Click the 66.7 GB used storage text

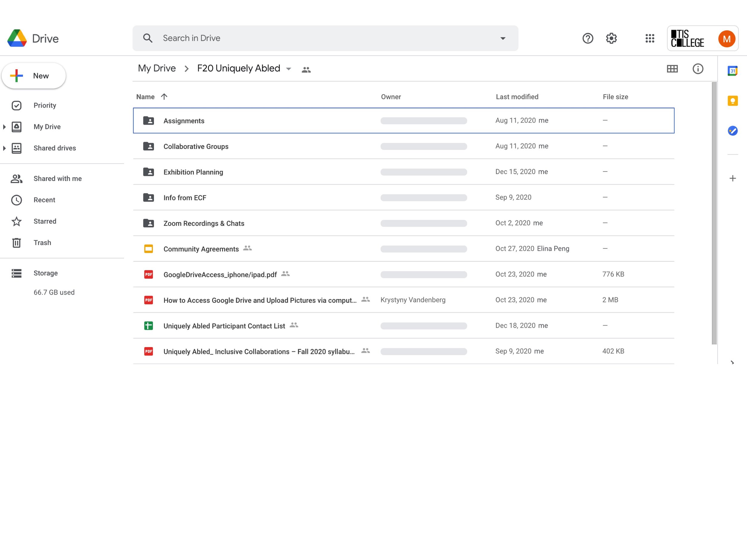54,292
